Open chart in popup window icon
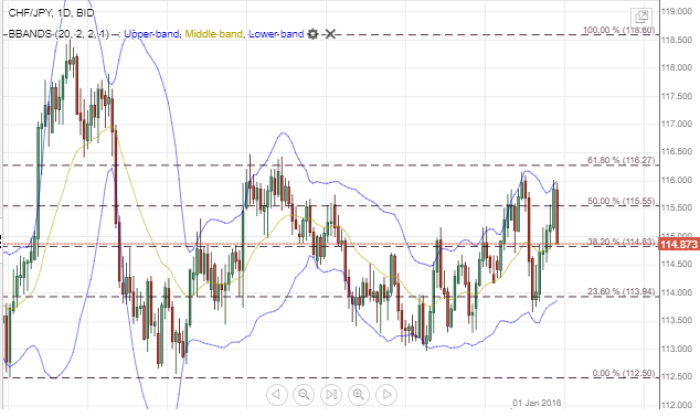700x417 pixels. pos(641,17)
